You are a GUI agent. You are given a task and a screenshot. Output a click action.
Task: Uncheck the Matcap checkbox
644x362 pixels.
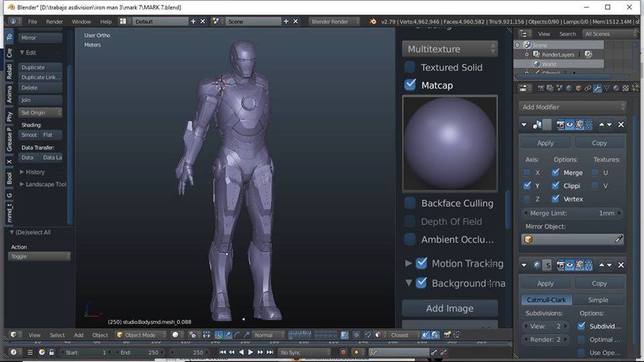(410, 84)
